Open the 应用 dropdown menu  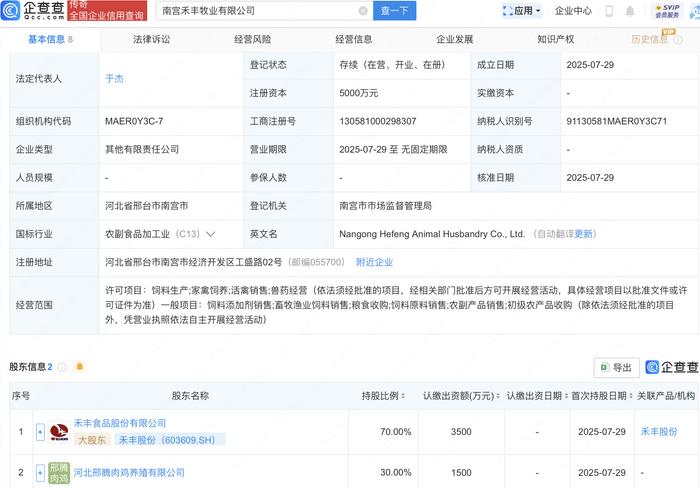coord(521,11)
